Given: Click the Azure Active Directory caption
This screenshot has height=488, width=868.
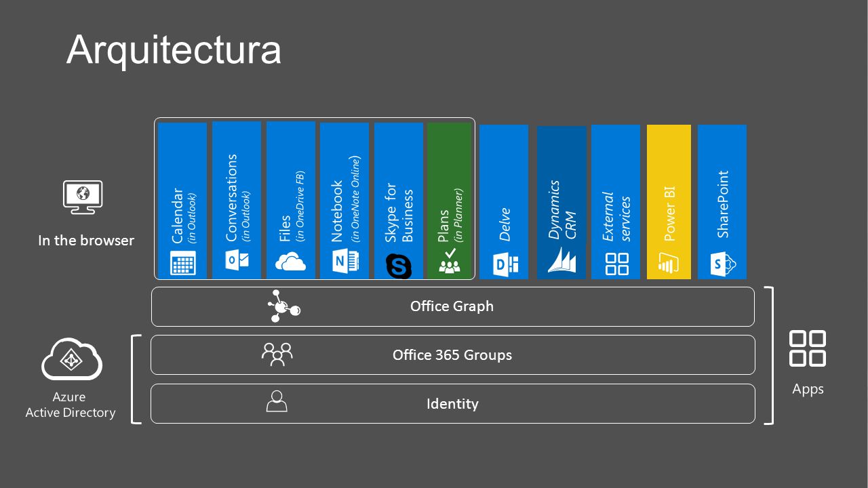Looking at the screenshot, I should (71, 405).
